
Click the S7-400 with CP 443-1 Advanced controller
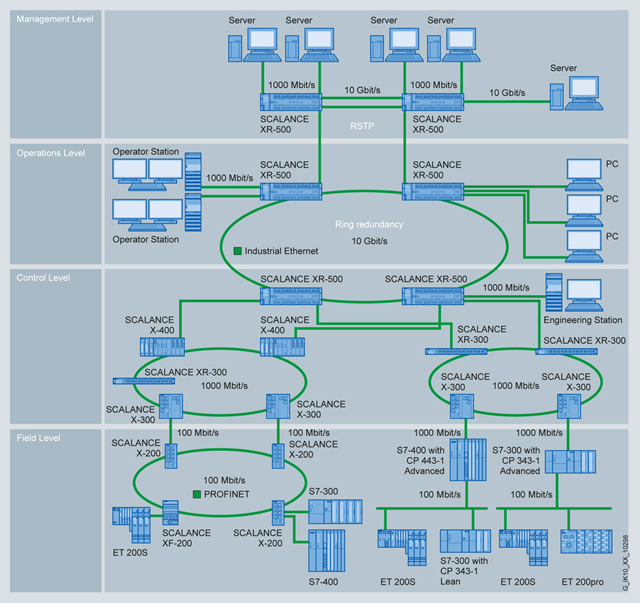pyautogui.click(x=465, y=461)
